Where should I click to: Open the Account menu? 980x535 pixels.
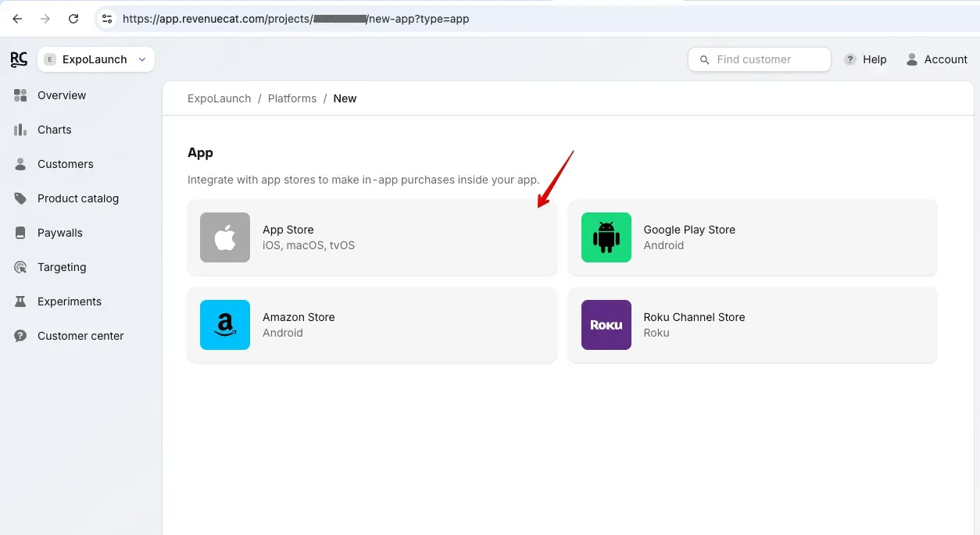(x=946, y=59)
